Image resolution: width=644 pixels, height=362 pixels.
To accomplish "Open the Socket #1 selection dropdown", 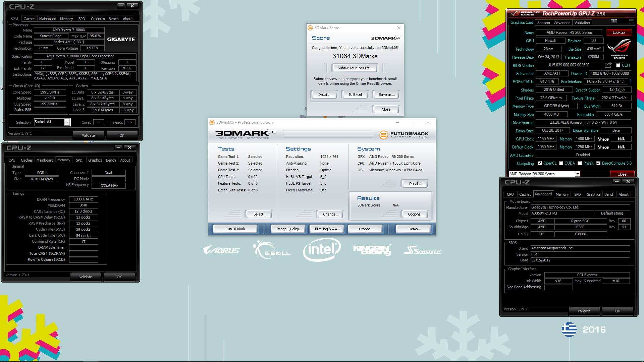I will pyautogui.click(x=67, y=122).
